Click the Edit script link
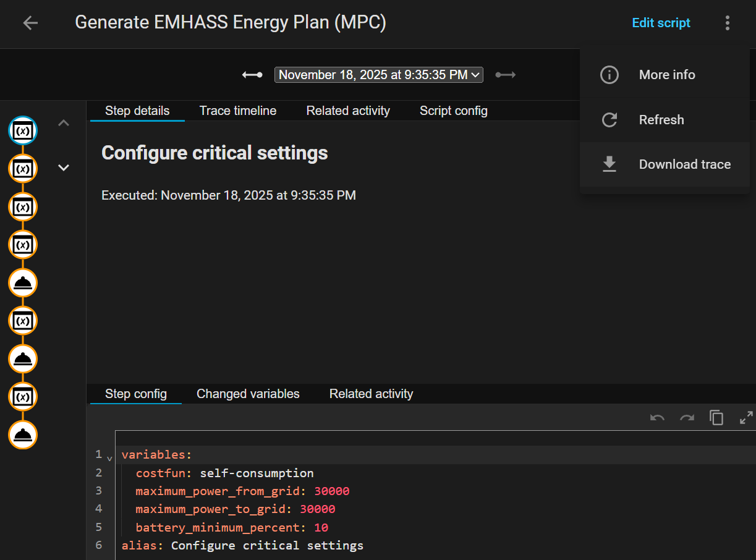The height and width of the screenshot is (560, 756). (661, 23)
